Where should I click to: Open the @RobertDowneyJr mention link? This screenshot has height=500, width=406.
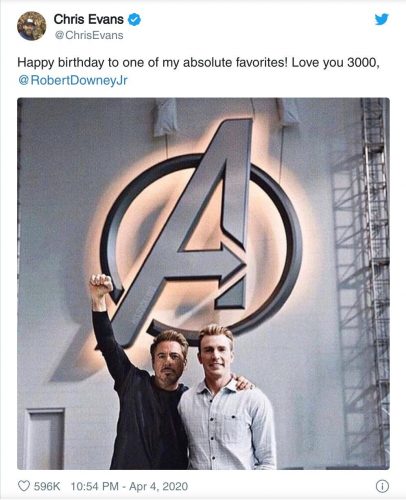pos(73,81)
